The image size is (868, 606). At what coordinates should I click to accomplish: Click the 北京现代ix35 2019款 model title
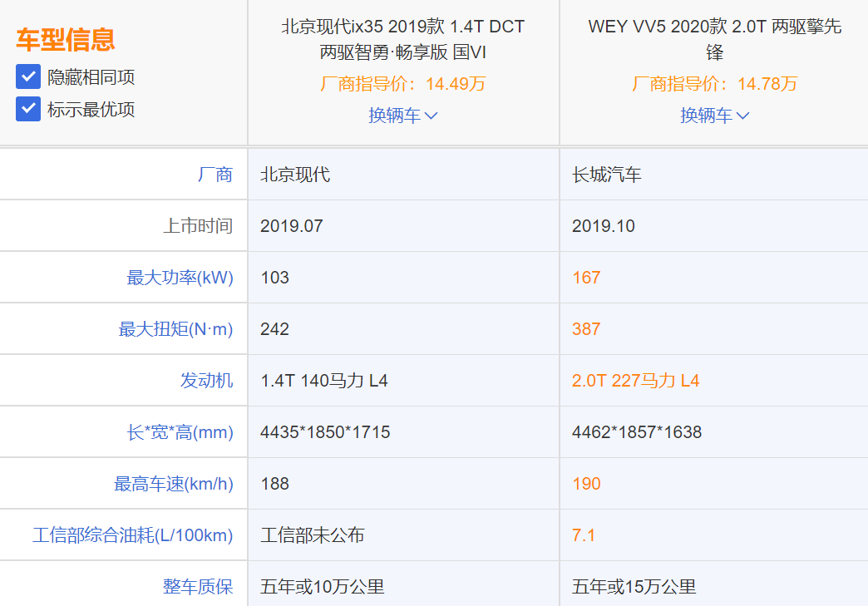[x=403, y=39]
